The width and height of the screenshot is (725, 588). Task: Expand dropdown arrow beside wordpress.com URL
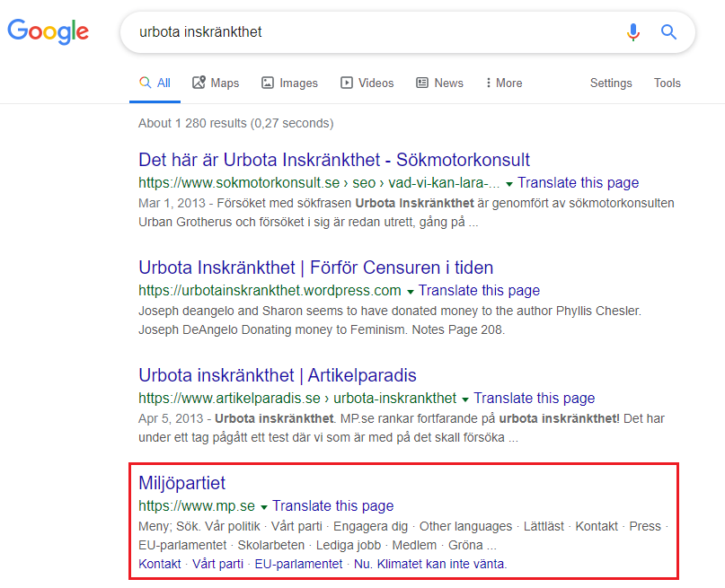pyautogui.click(x=411, y=291)
